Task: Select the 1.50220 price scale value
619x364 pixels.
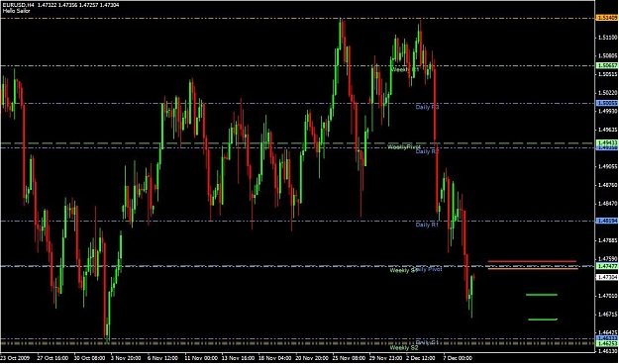Action: pyautogui.click(x=608, y=93)
